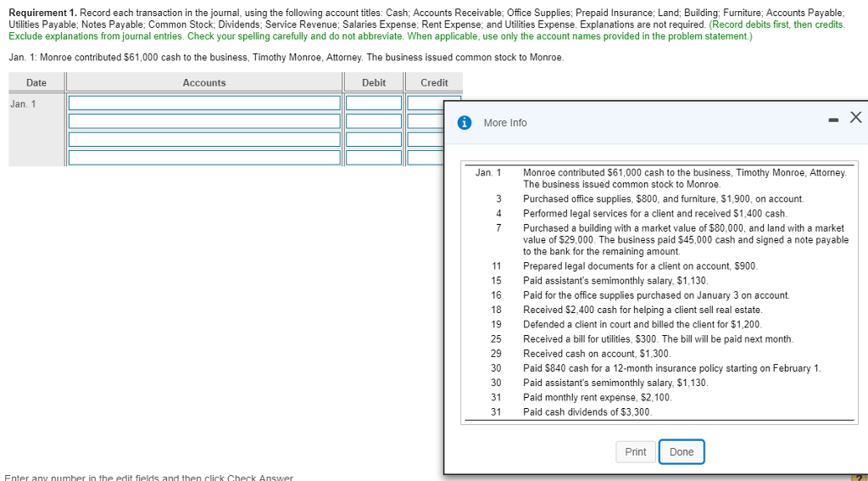868x481 pixels.
Task: Select the fourth row Accounts input field
Action: click(x=204, y=158)
